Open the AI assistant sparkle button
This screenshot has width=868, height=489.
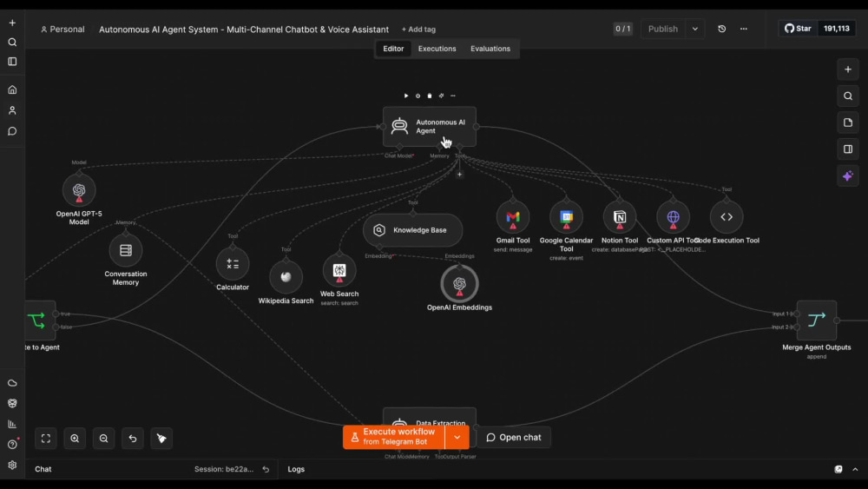(x=847, y=176)
